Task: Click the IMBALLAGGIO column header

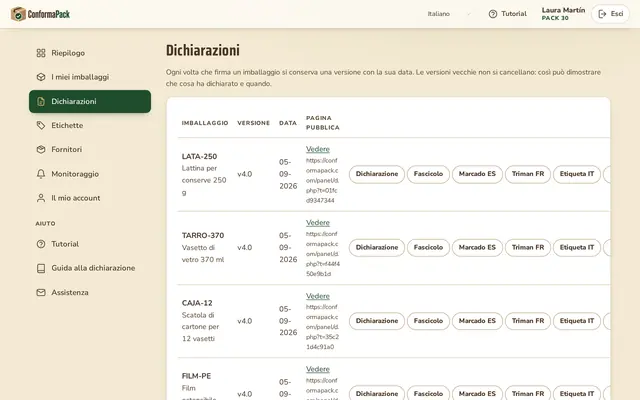Action: click(205, 123)
